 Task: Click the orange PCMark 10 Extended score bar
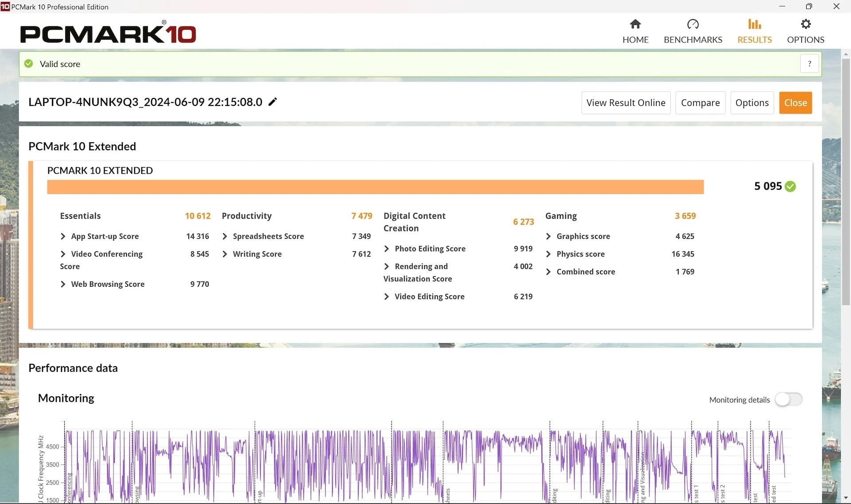(x=375, y=187)
